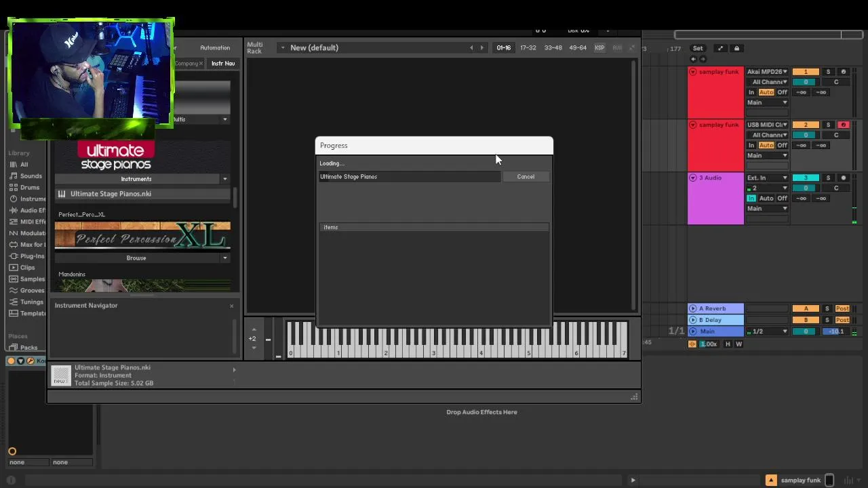This screenshot has width=868, height=488.
Task: Toggle the Post button on B Delay
Action: (842, 320)
